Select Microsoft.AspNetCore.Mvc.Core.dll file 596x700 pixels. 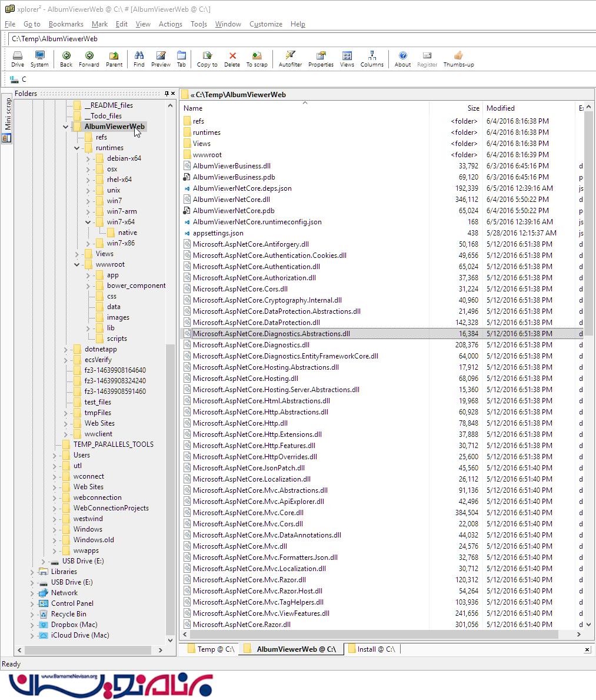(248, 513)
